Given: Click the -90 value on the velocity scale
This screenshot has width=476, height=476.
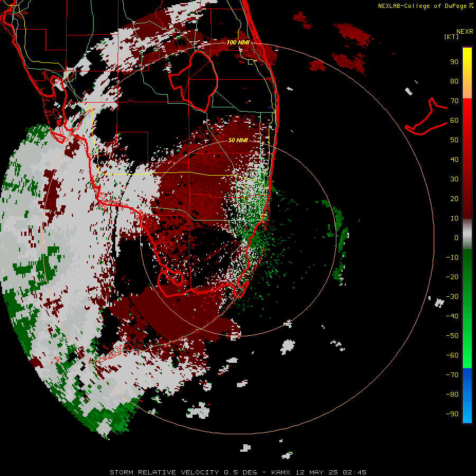Looking at the screenshot, I should tap(452, 414).
